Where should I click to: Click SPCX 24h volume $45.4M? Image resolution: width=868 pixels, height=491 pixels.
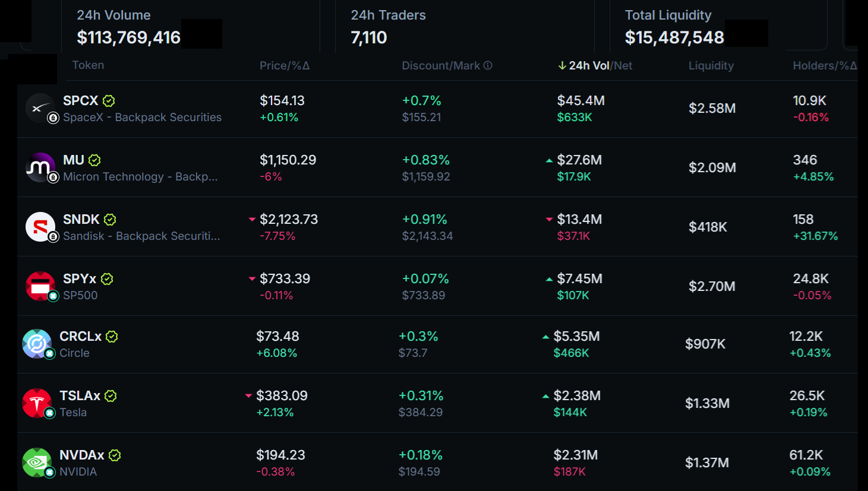click(x=581, y=101)
